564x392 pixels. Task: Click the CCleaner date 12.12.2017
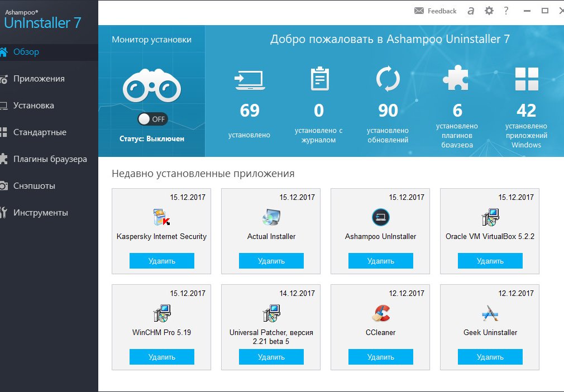click(x=407, y=293)
